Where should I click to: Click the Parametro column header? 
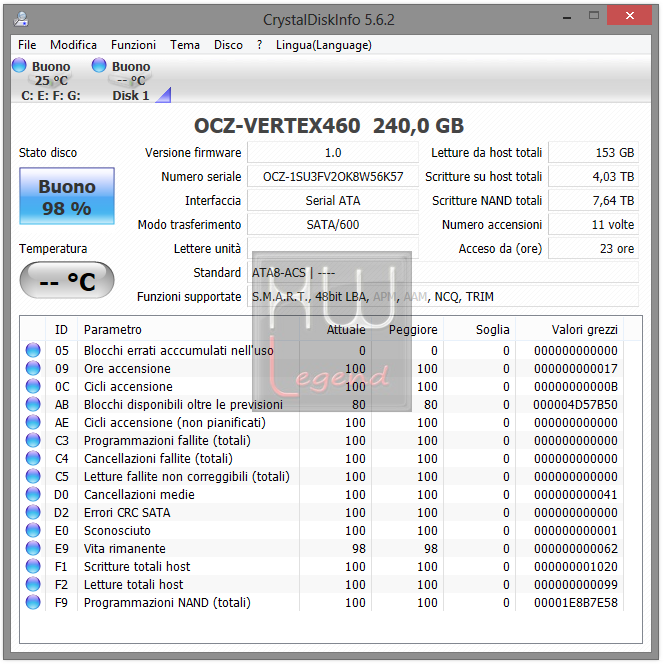(x=189, y=329)
